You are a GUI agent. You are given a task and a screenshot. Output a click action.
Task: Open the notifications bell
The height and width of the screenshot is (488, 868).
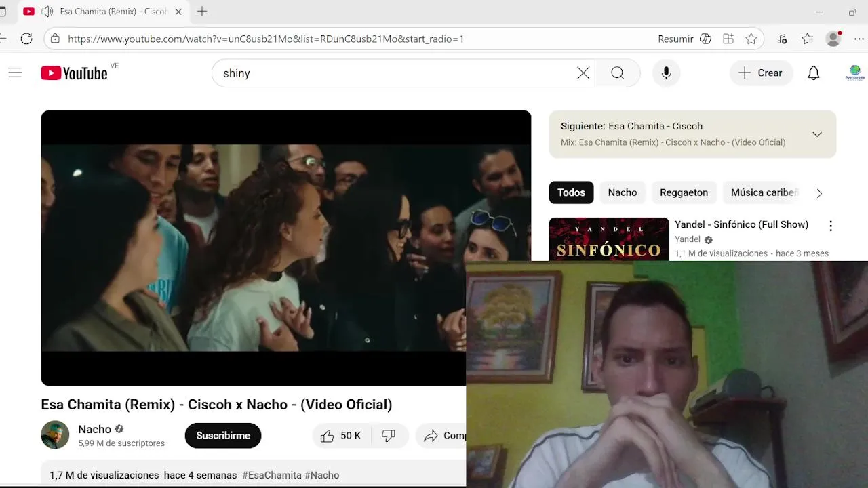814,73
